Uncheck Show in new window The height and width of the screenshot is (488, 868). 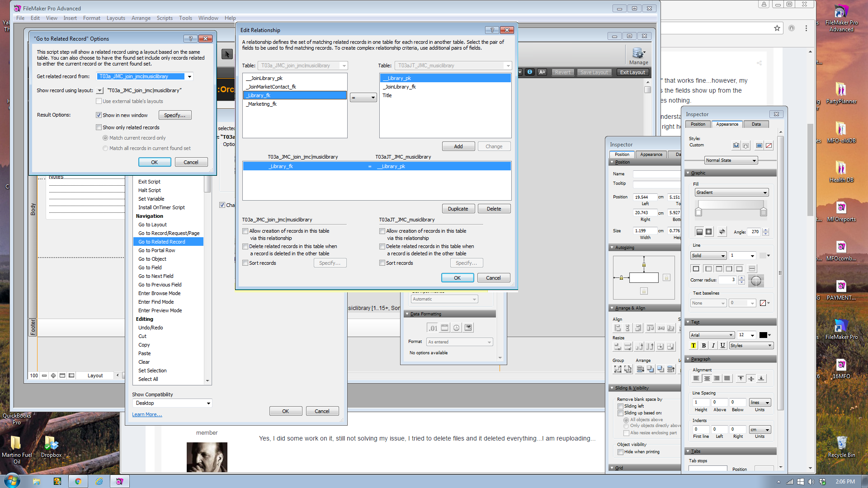coord(99,115)
